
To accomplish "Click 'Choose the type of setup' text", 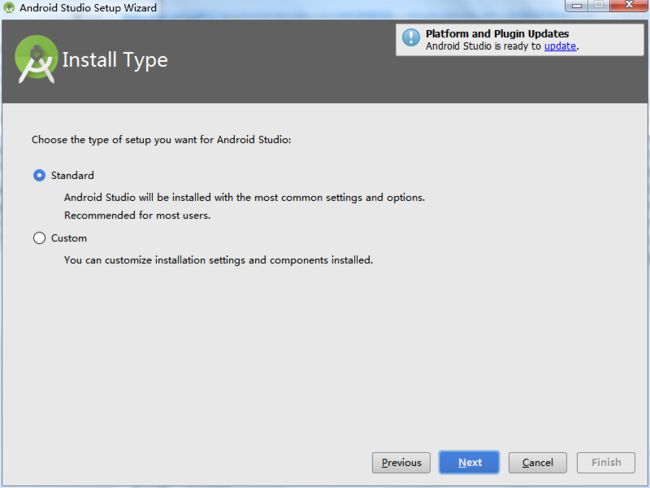I will [x=161, y=140].
